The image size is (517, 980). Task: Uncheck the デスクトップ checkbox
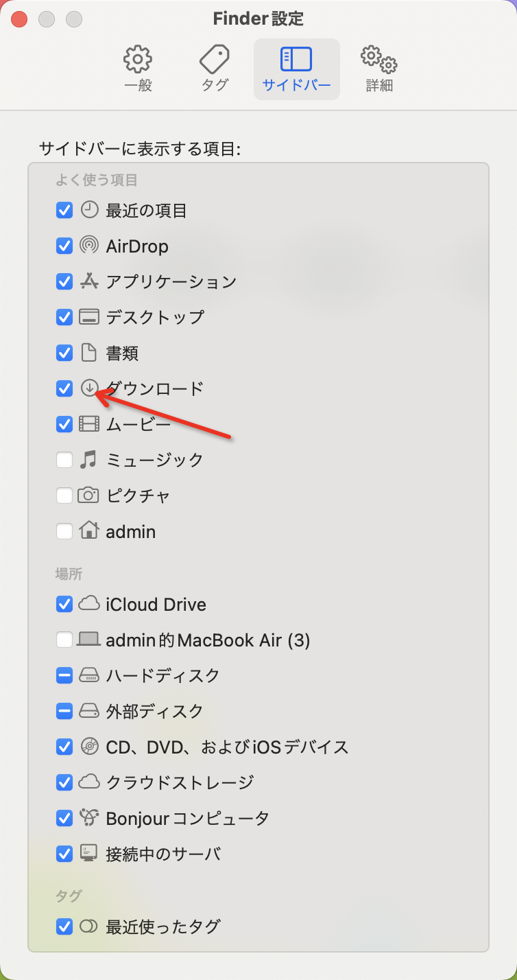(x=64, y=317)
